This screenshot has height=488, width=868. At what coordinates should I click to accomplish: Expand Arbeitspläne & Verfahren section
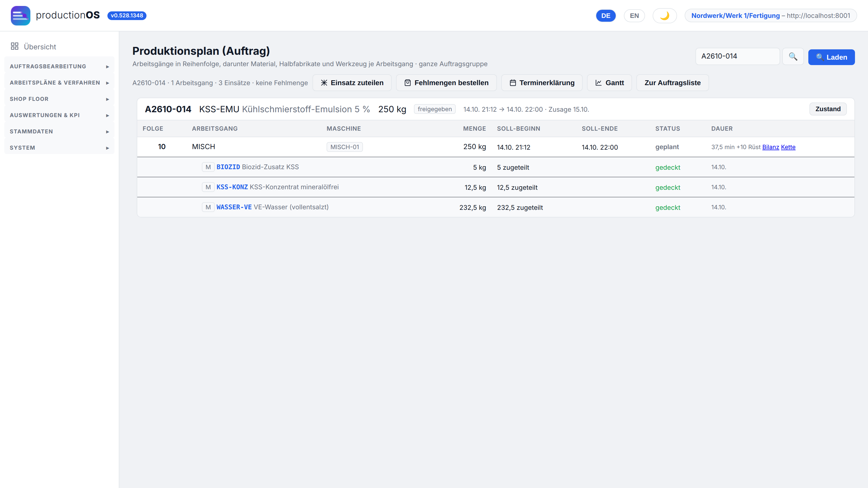click(59, 82)
